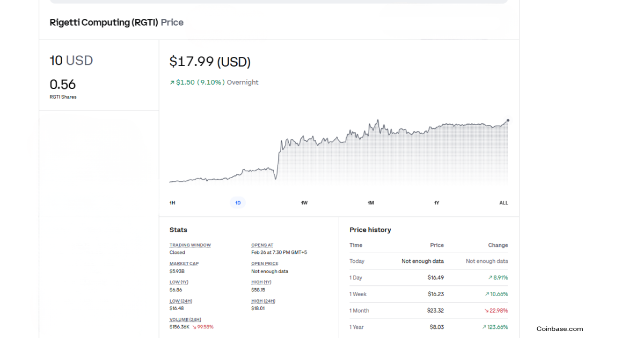
Task: Click the HIGH (1Y) stat label
Action: point(261,282)
